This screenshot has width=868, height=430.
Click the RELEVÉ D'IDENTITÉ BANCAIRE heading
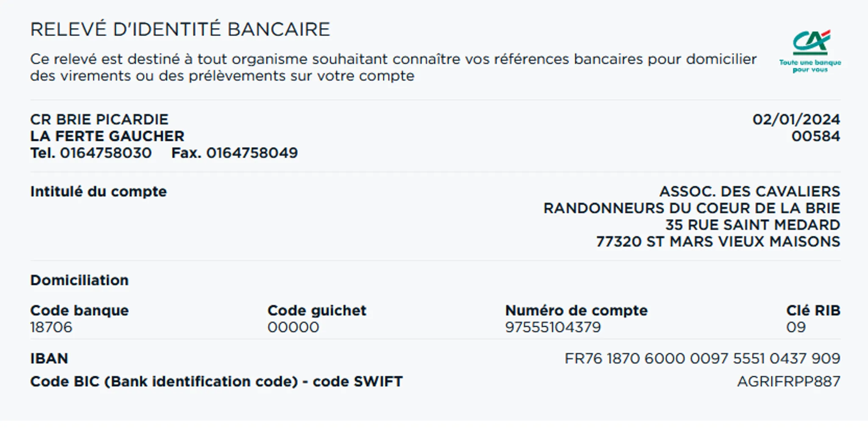180,30
